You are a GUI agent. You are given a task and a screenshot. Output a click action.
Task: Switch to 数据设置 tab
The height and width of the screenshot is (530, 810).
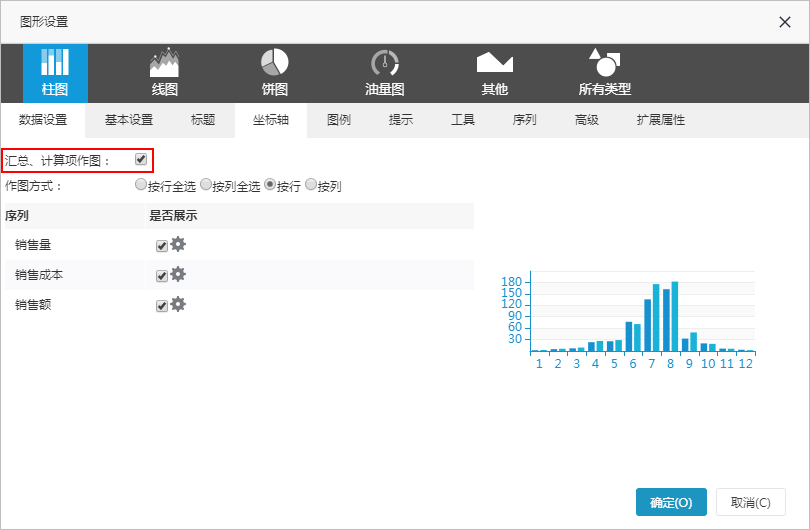(43, 120)
